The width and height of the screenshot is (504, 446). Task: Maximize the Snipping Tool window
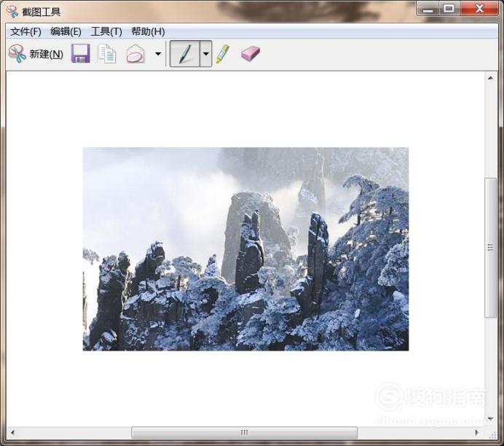pyautogui.click(x=449, y=9)
